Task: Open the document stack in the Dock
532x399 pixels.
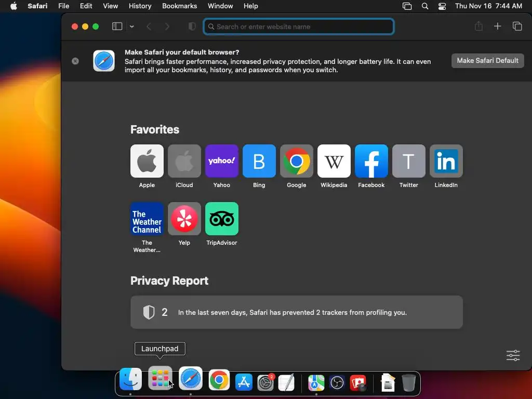Action: (x=388, y=383)
